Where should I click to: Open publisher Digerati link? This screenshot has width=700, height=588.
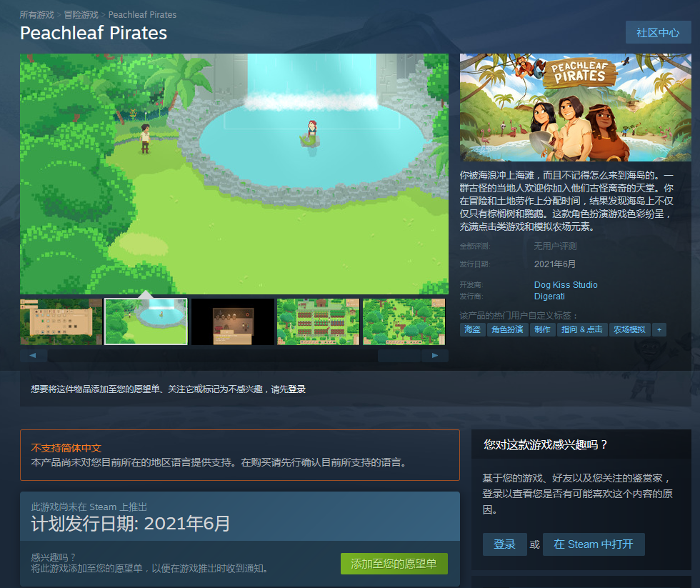coord(549,297)
